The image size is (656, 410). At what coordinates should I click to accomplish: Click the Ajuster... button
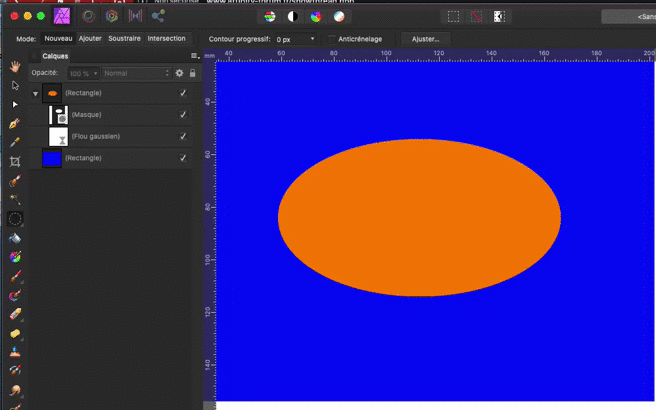point(426,38)
